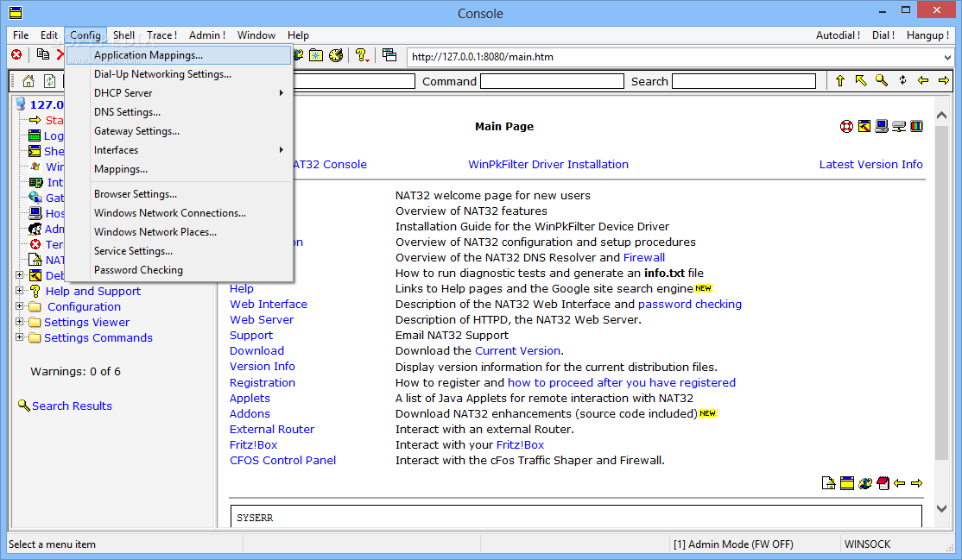Open the File menu
The height and width of the screenshot is (560, 962).
[21, 35]
